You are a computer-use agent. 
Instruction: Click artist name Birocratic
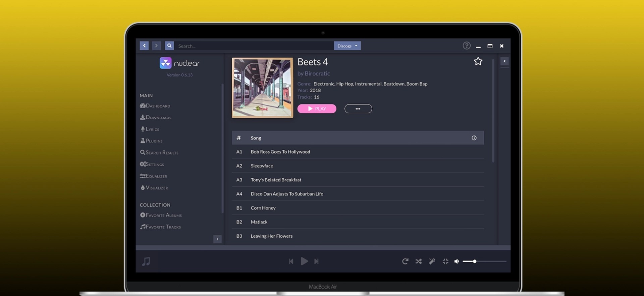click(x=317, y=74)
